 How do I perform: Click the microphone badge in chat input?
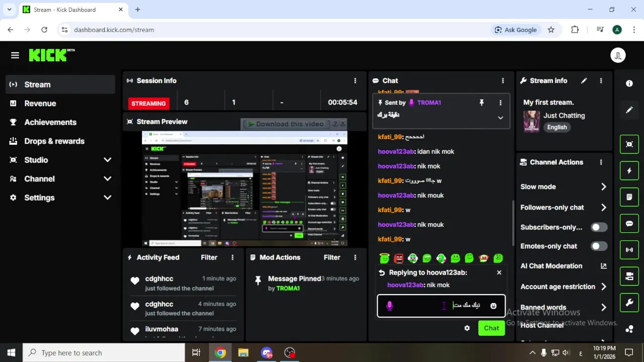[x=389, y=306]
